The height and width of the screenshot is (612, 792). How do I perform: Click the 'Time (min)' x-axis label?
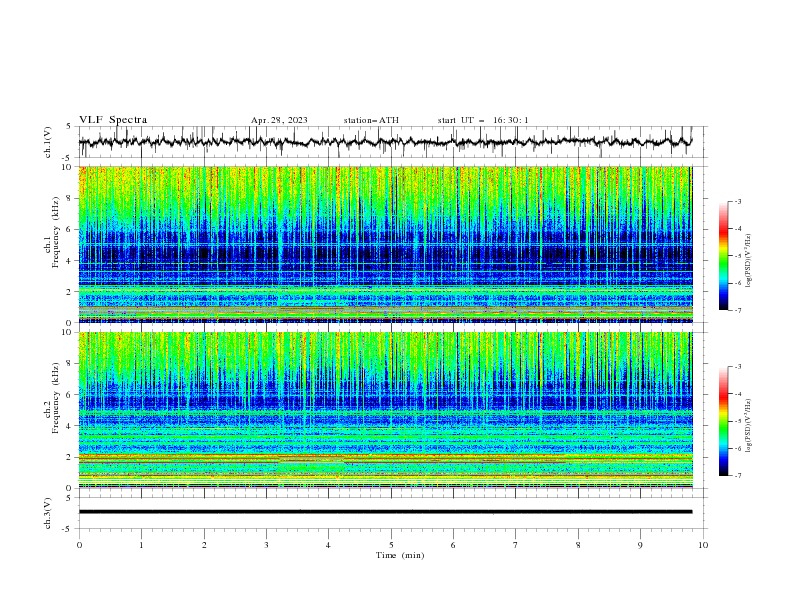click(400, 555)
